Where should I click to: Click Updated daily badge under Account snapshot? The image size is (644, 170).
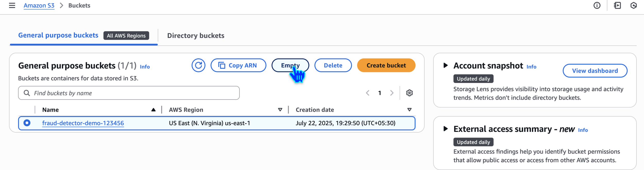click(x=473, y=79)
